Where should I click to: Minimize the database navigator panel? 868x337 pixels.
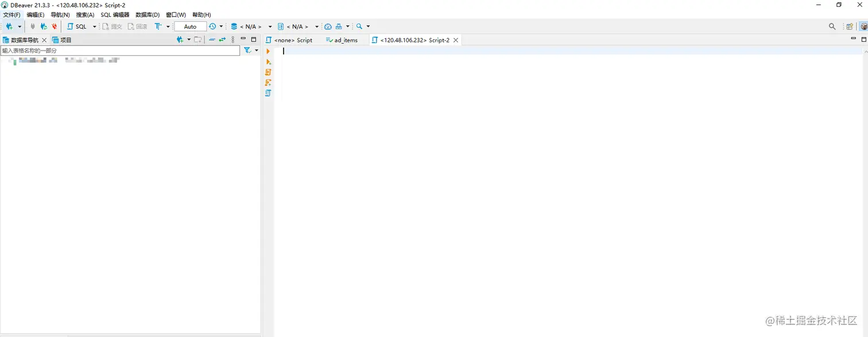point(243,39)
